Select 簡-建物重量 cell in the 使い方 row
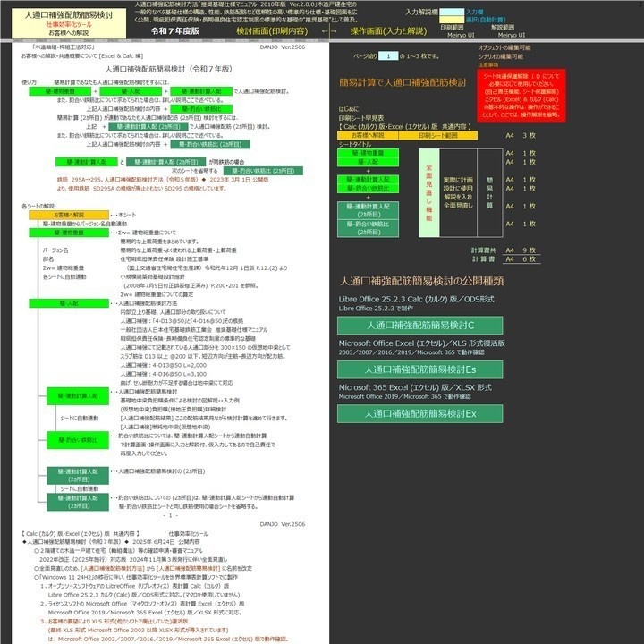Screen dimensions: 644x644 [x=60, y=91]
